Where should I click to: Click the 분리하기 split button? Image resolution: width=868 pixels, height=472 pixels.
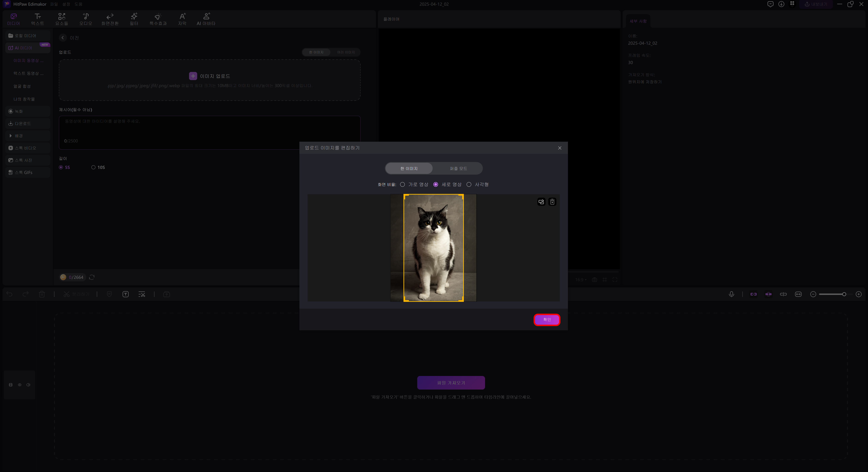click(x=76, y=294)
